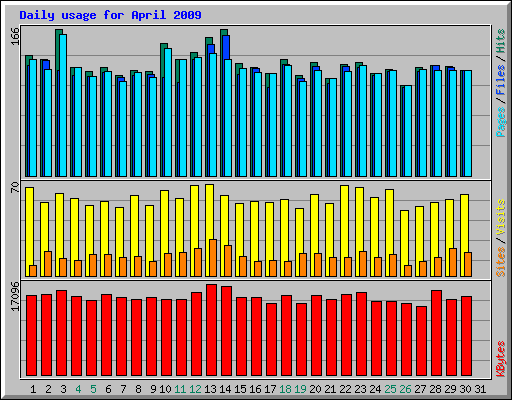Screen dimensions: 512x400
Task: Select day label 31 on x-axis
Action: pos(480,389)
